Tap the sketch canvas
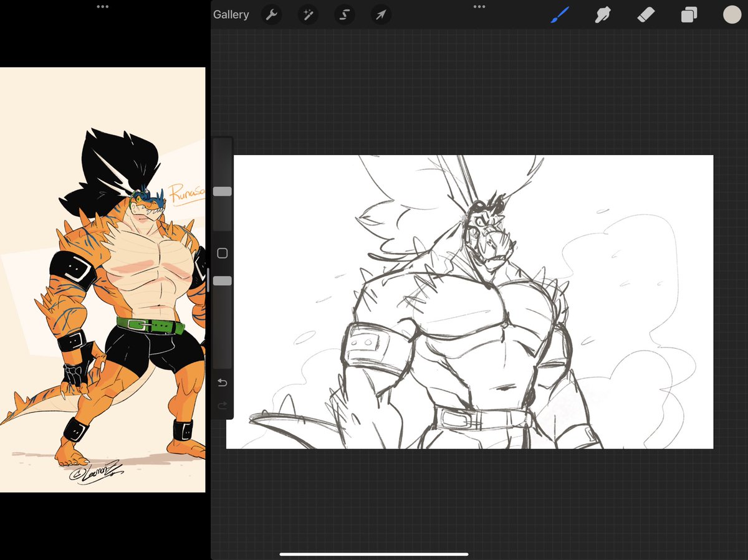Screen dimensions: 748x560 (469, 301)
